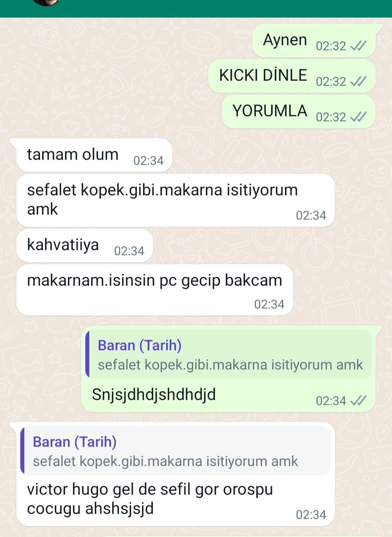The image size is (392, 537).
Task: Tap the double-check icon on 'Aynen' message
Action: point(358,46)
